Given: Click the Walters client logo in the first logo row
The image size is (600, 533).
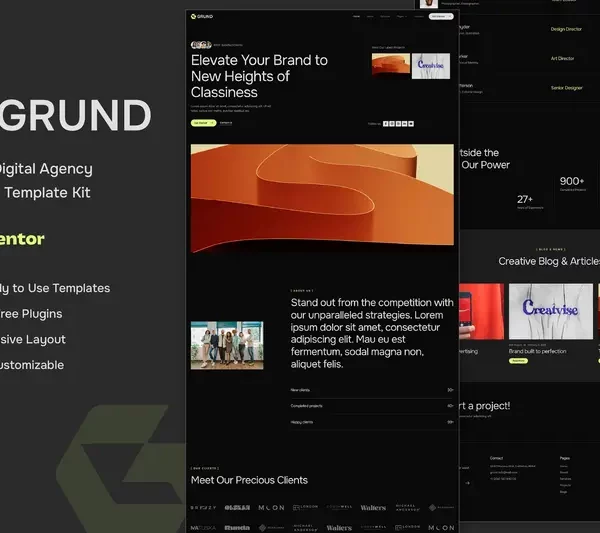Looking at the screenshot, I should 373,508.
